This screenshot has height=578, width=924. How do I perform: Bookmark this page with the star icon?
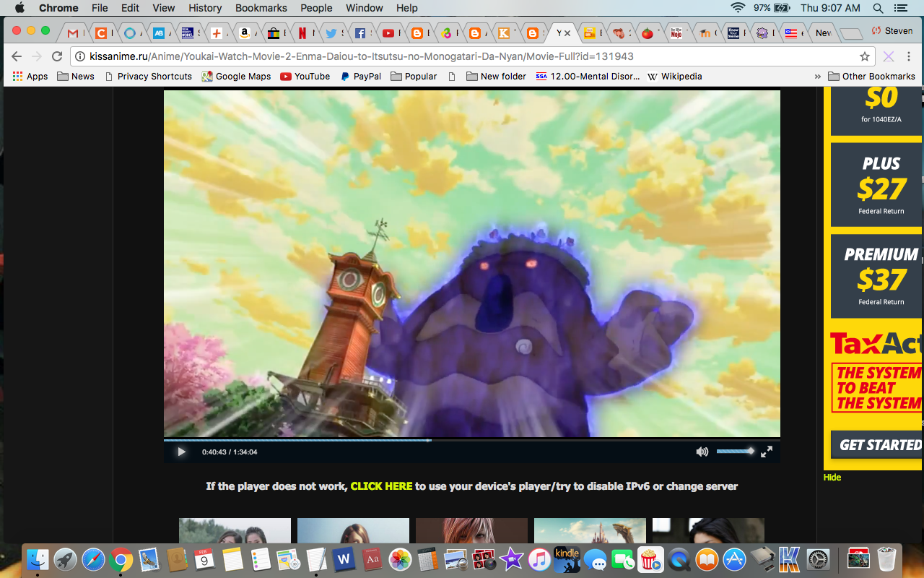pos(864,56)
